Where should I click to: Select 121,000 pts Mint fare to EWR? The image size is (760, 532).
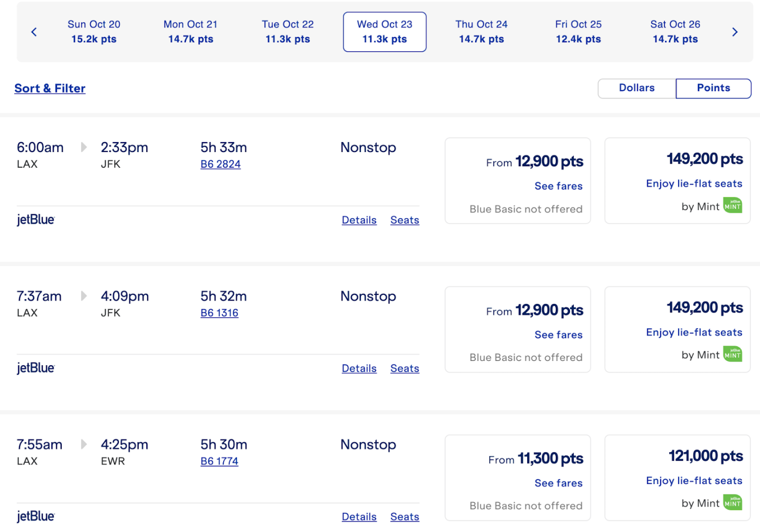(705, 457)
